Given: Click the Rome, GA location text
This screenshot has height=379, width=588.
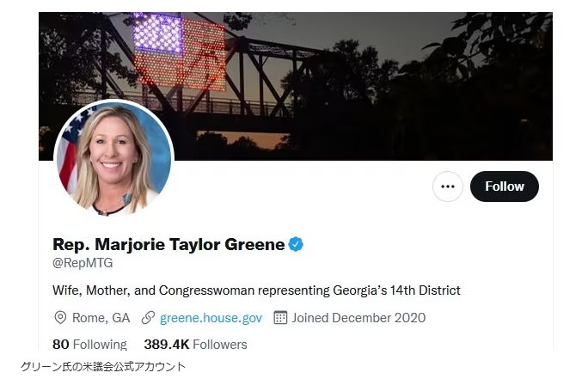Looking at the screenshot, I should [101, 318].
